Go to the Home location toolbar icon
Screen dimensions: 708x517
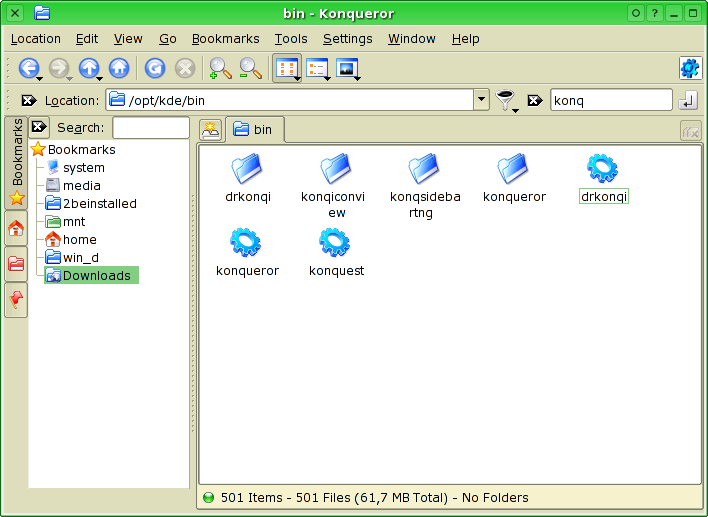click(x=119, y=68)
